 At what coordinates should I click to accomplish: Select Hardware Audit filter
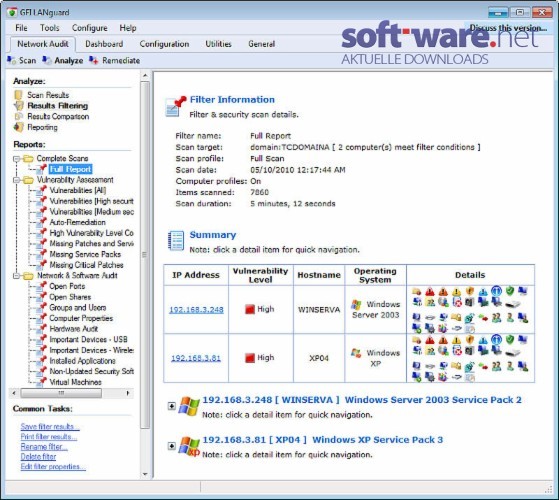point(73,329)
